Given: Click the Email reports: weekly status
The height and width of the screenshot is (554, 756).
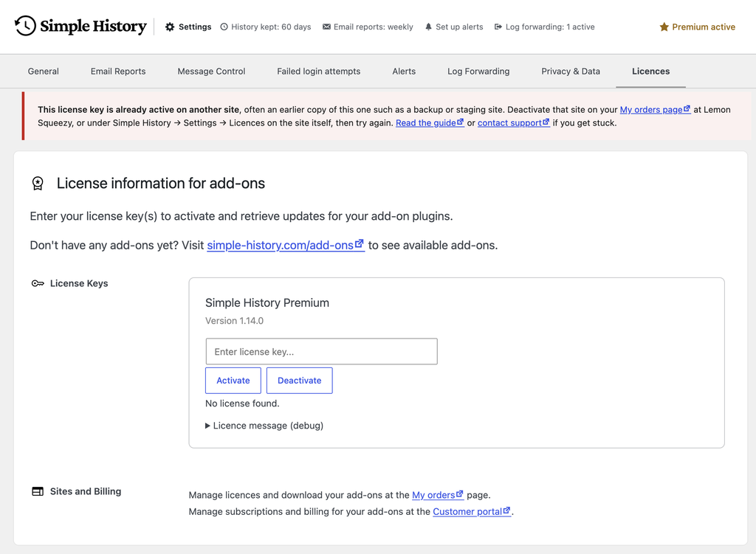Looking at the screenshot, I should [368, 27].
